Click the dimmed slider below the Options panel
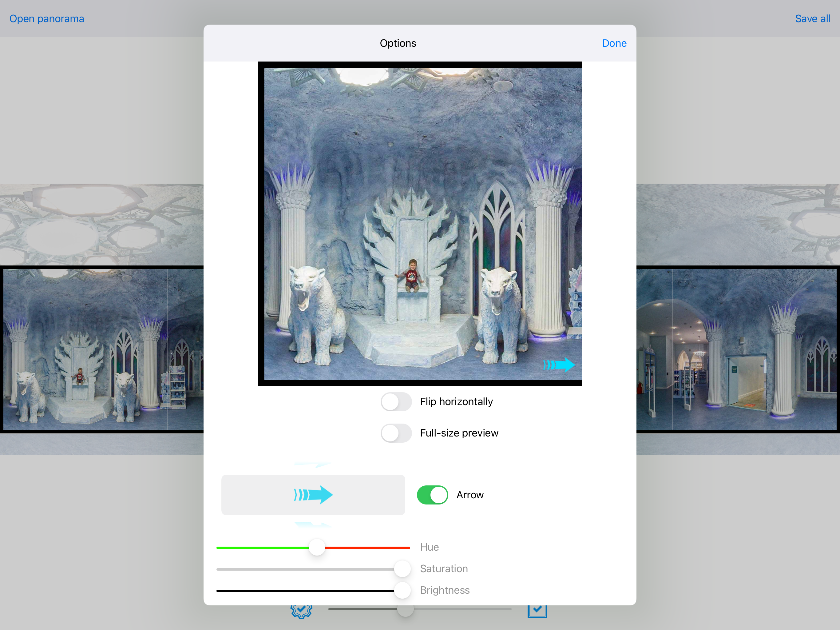Viewport: 840px width, 630px height. pyautogui.click(x=405, y=610)
